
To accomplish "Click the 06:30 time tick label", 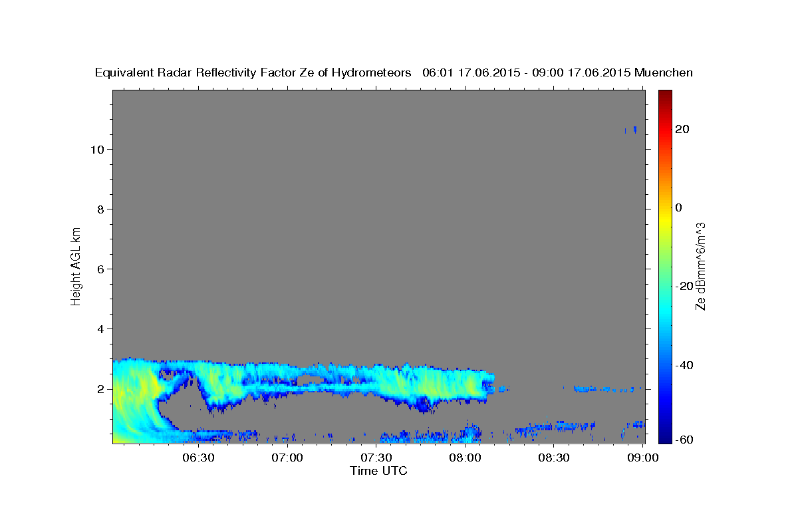I will tap(199, 458).
